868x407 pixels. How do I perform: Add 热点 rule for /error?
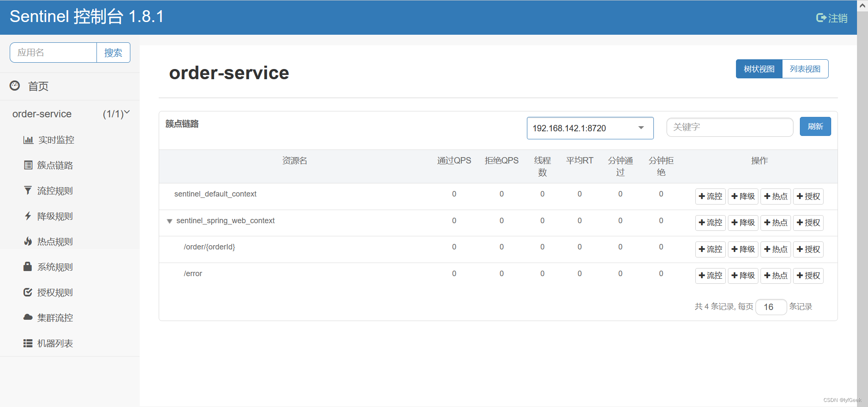coord(775,276)
